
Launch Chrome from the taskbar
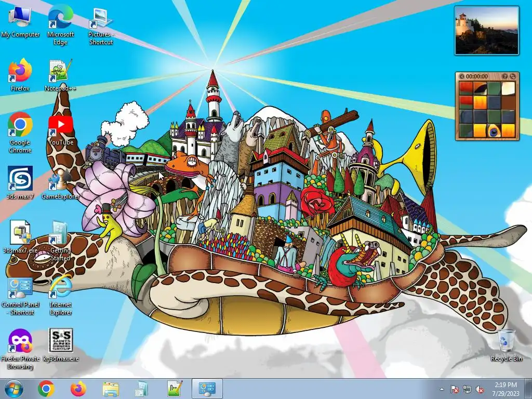[x=46, y=389]
